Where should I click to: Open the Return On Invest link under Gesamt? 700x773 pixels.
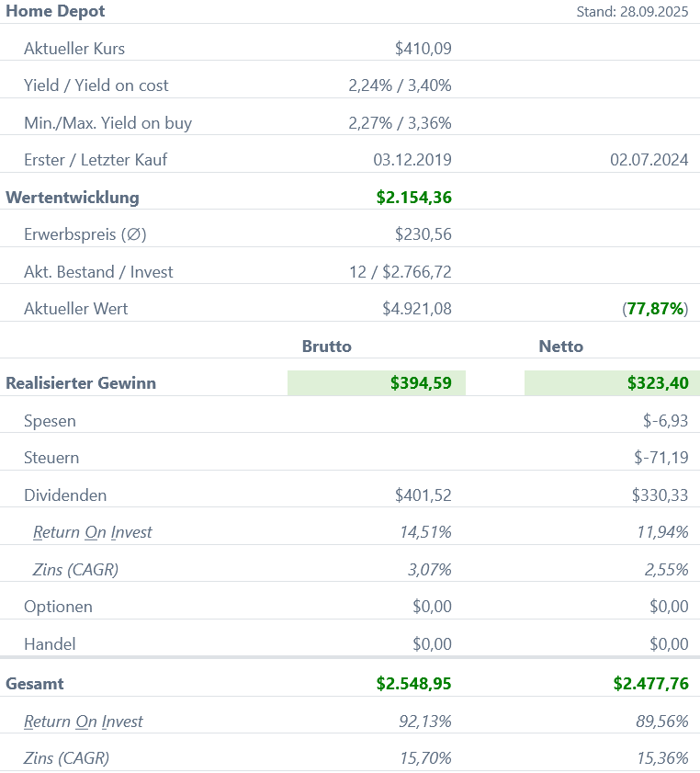click(83, 722)
